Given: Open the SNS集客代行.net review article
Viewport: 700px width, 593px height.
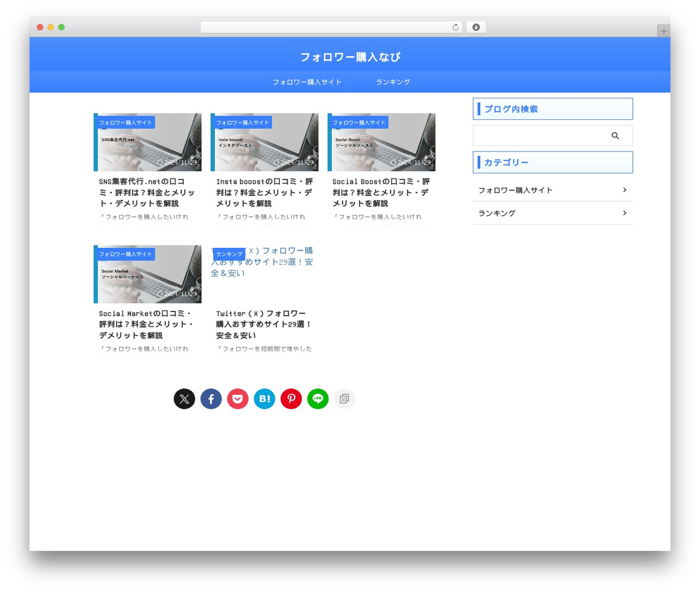Looking at the screenshot, I should pos(147,193).
